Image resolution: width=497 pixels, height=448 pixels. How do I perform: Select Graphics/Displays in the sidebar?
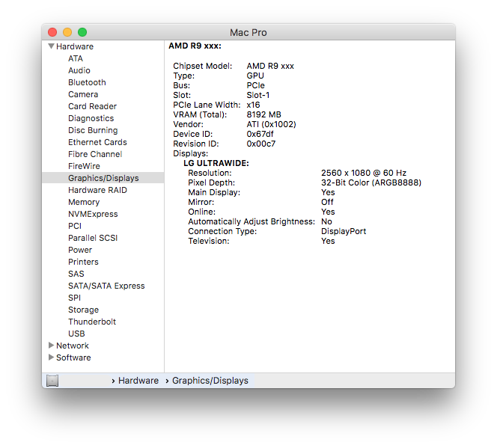[x=103, y=178]
